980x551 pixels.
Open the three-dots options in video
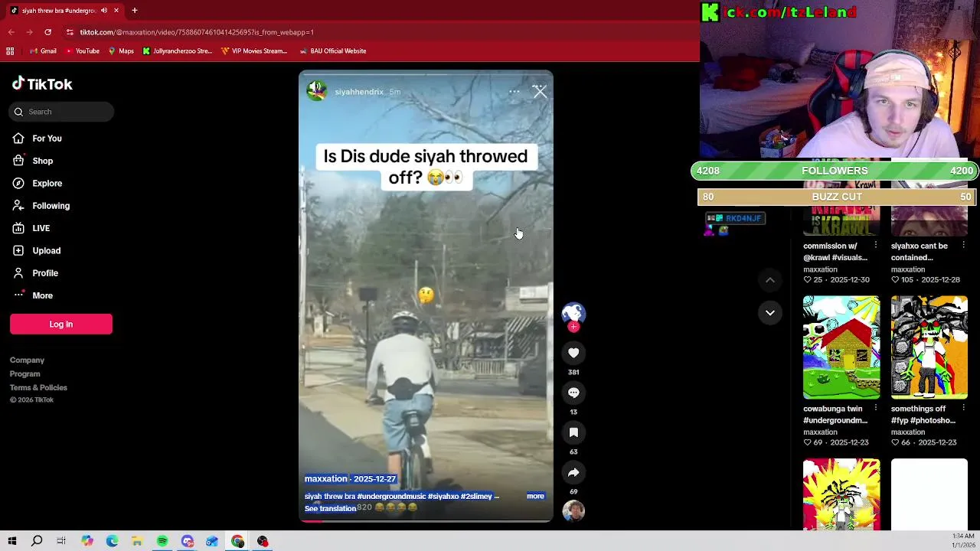[514, 92]
